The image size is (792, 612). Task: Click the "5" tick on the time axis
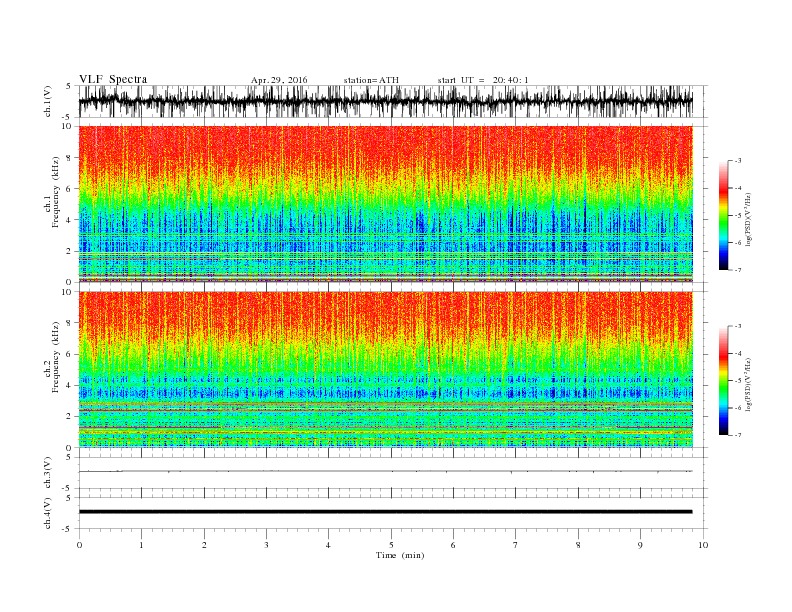pos(391,545)
